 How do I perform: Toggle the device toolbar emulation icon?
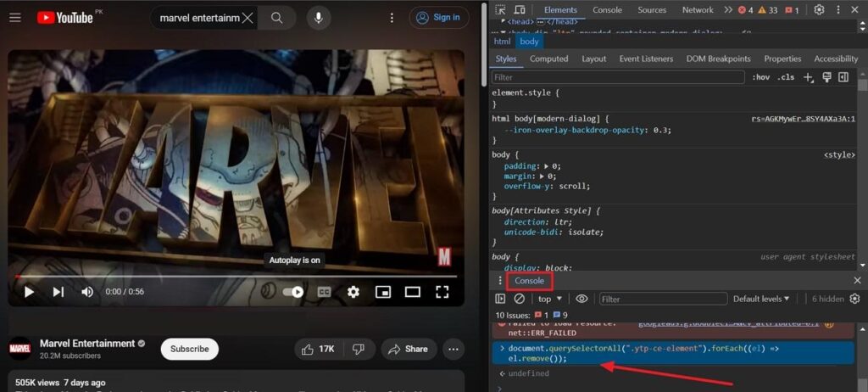520,10
